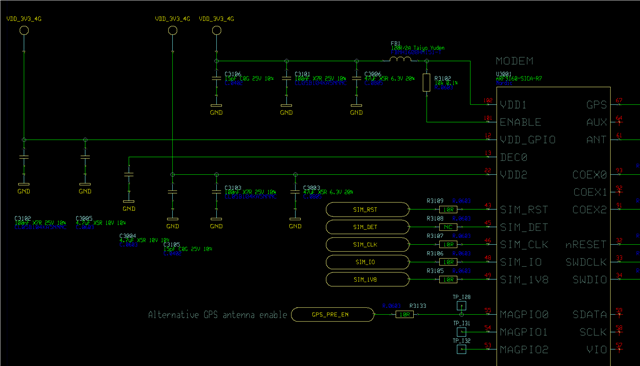Select test point TP_132 square symbol
The width and height of the screenshot is (640, 366).
coord(461,349)
